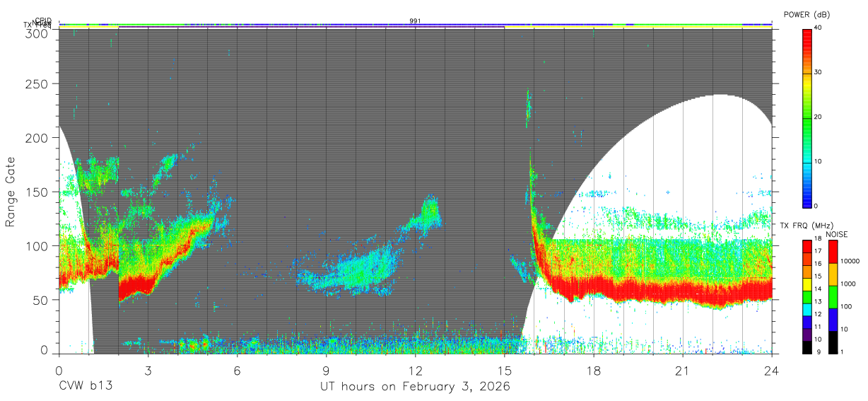Screen dimensions: 868x401
Task: Click the "40" label on POWER scale
Action: pos(817,28)
